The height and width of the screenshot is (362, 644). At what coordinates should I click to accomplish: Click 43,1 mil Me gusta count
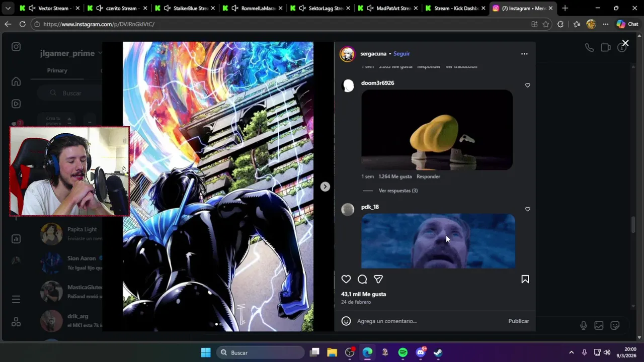click(x=363, y=294)
